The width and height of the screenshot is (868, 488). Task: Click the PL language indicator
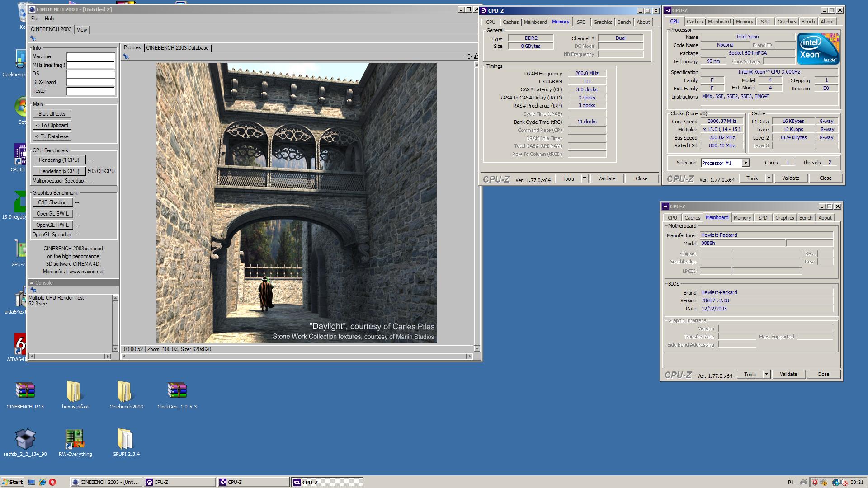[x=791, y=482]
